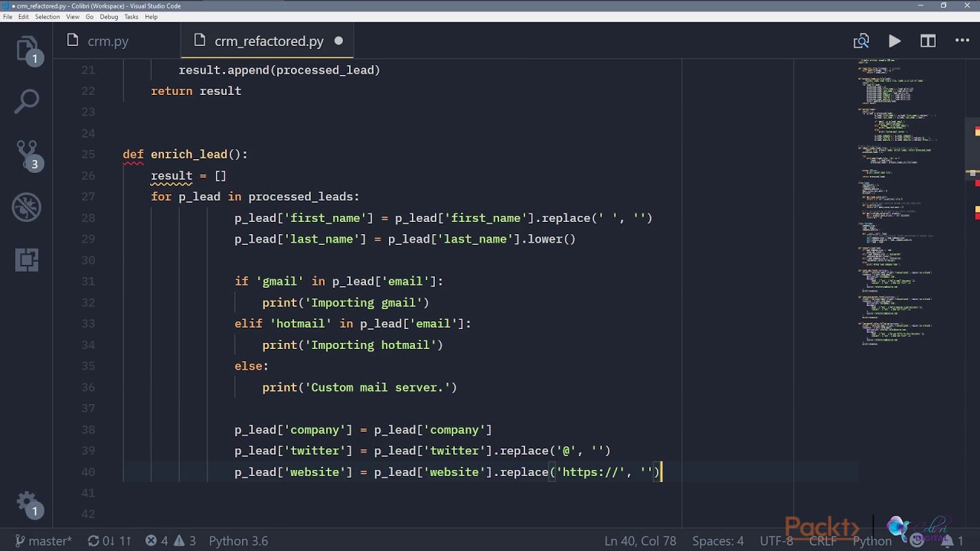
Task: Click the unsaved dot on crm_refactored.py tab
Action: [x=338, y=41]
